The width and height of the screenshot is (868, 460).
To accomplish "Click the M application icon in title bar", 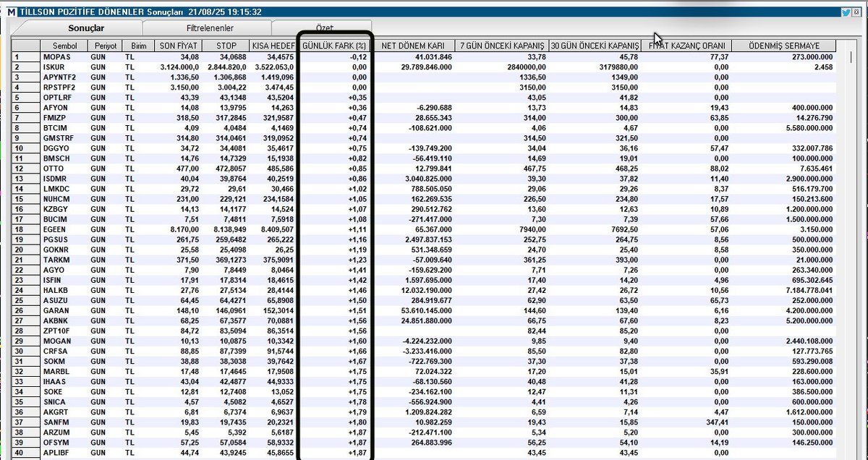I will [11, 12].
